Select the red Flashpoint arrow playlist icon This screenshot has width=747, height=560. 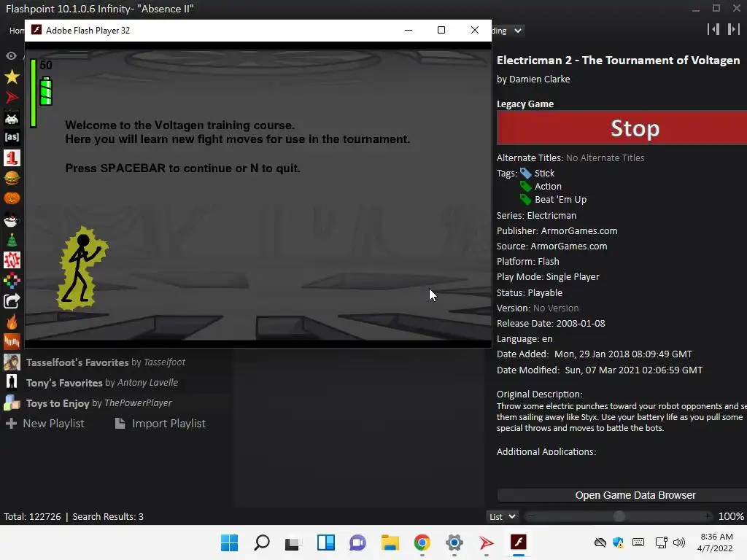12,97
